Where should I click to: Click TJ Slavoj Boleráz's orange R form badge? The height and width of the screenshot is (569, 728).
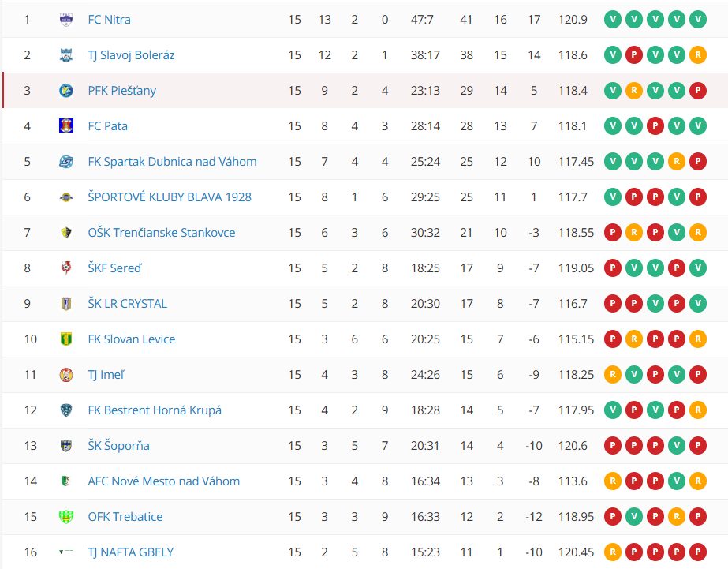(697, 54)
